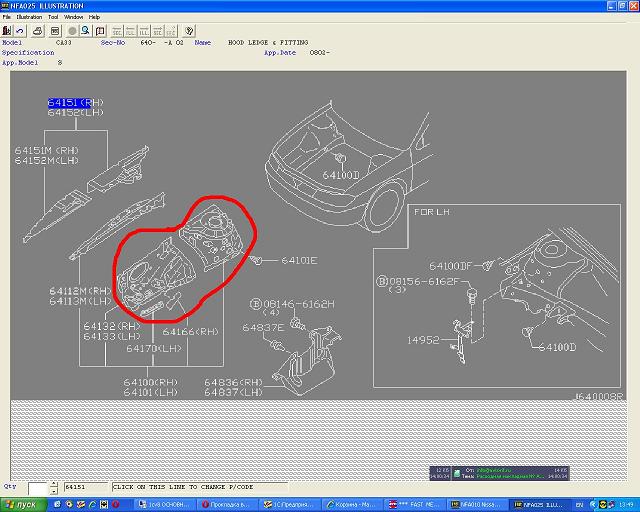
Task: Click the question mark help icon
Action: click(190, 31)
